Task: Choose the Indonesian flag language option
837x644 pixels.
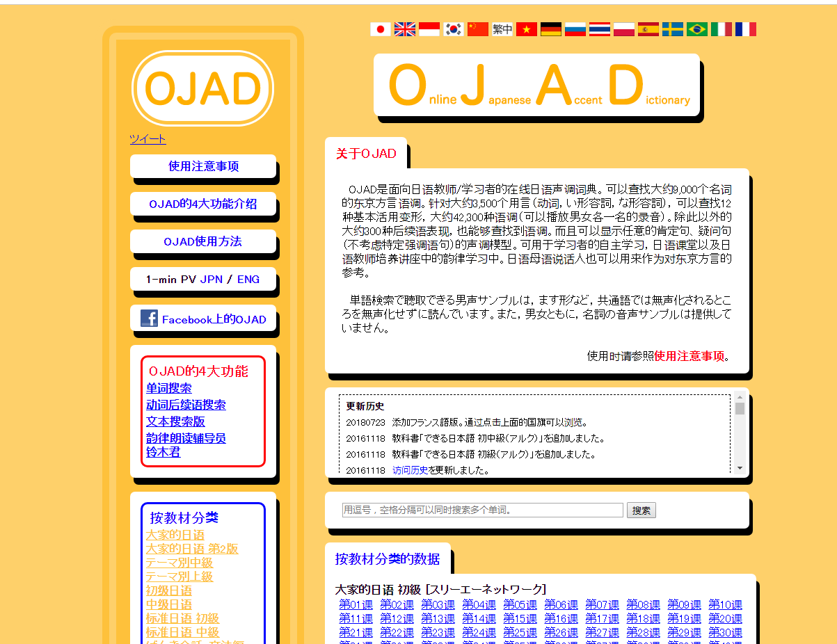Action: [429, 29]
